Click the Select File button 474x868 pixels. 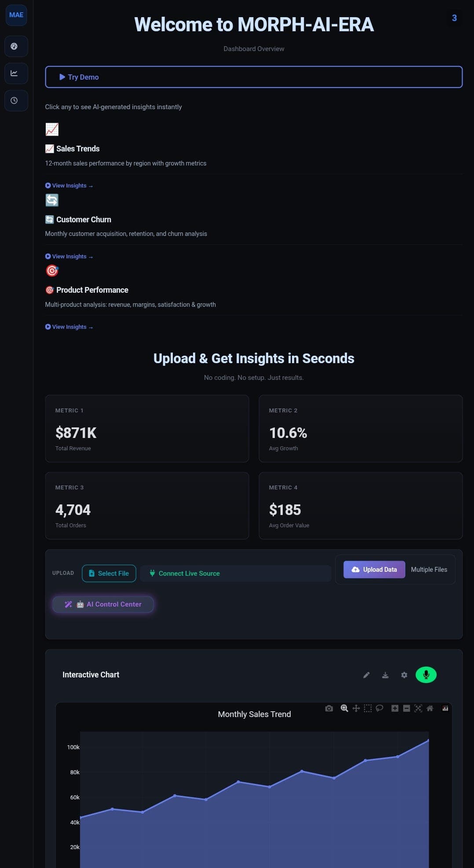tap(109, 573)
